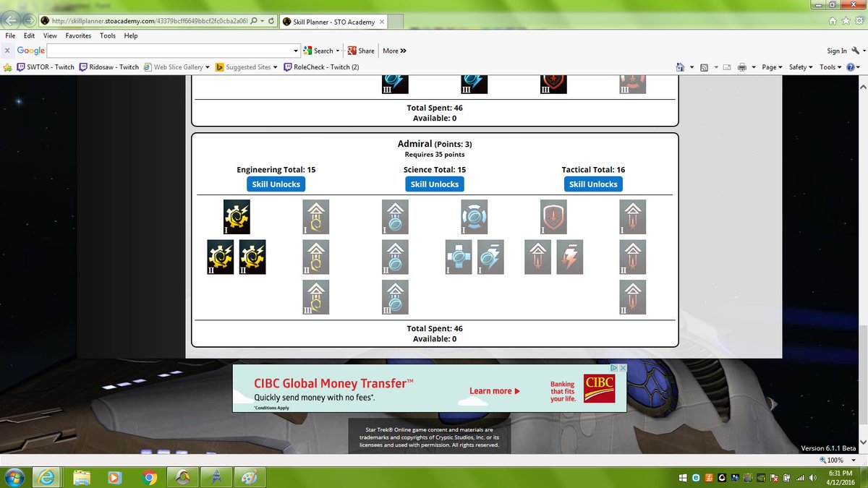Select the blue lightning Science skill icon

490,257
